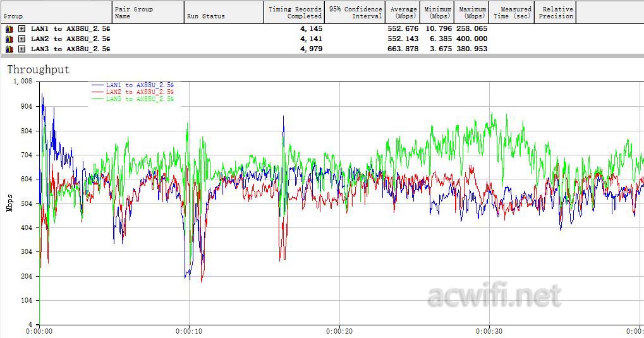Click the blue LAN1 legend line
644x338 pixels.
pos(98,85)
